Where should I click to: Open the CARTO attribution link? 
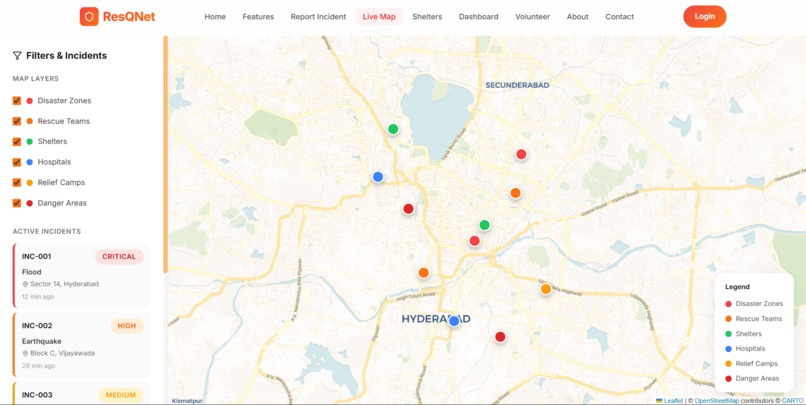[x=793, y=401]
